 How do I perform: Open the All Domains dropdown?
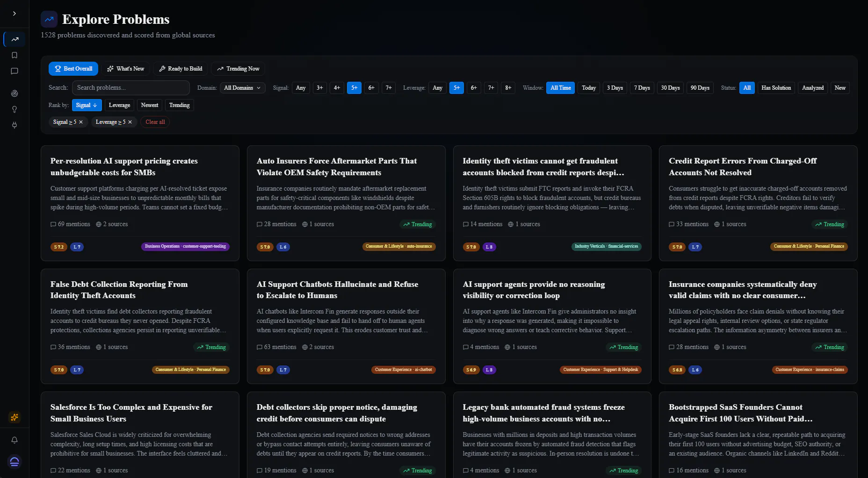coord(242,88)
